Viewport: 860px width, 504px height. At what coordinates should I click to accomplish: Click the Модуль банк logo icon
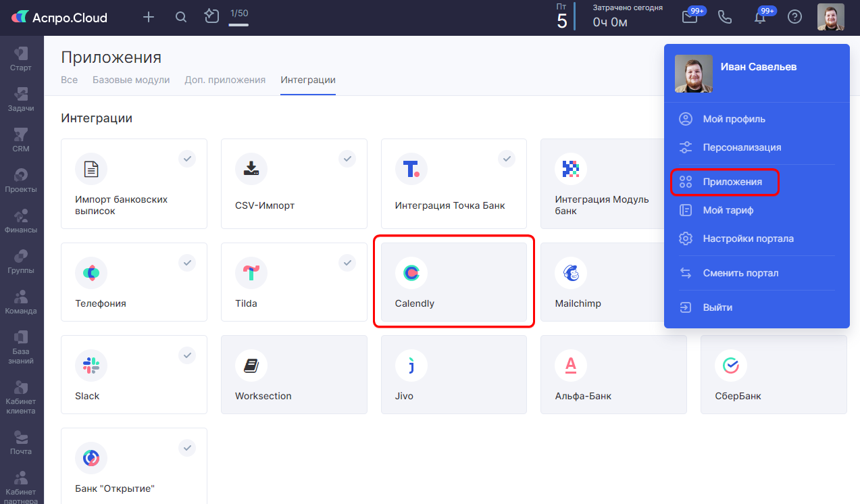point(571,169)
